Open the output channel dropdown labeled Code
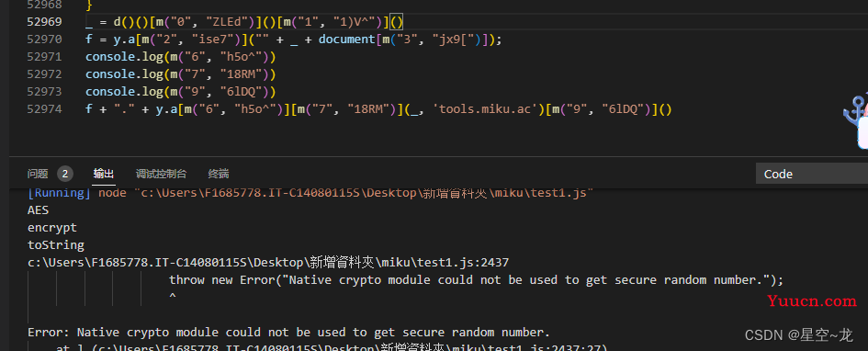The image size is (868, 351). 812,174
